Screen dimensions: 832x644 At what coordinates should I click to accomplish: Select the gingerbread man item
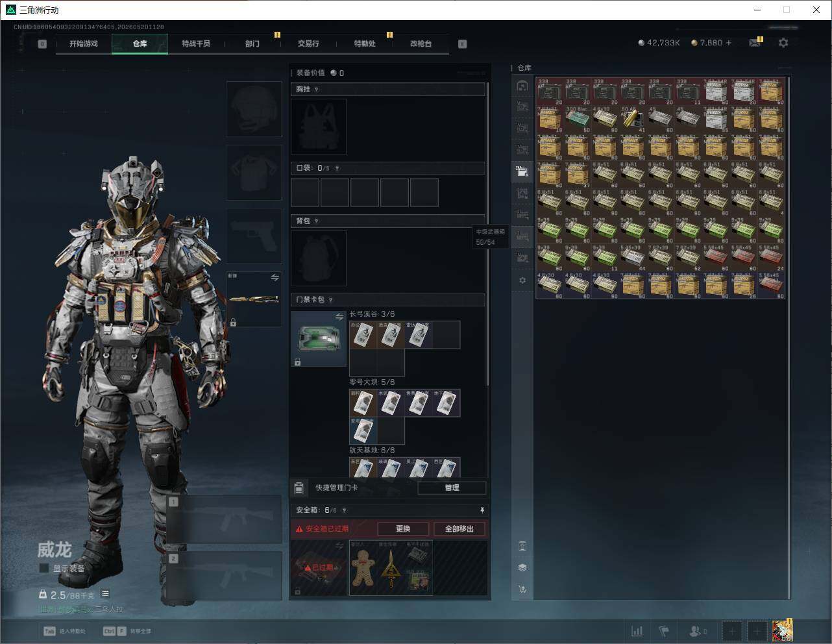[x=363, y=568]
